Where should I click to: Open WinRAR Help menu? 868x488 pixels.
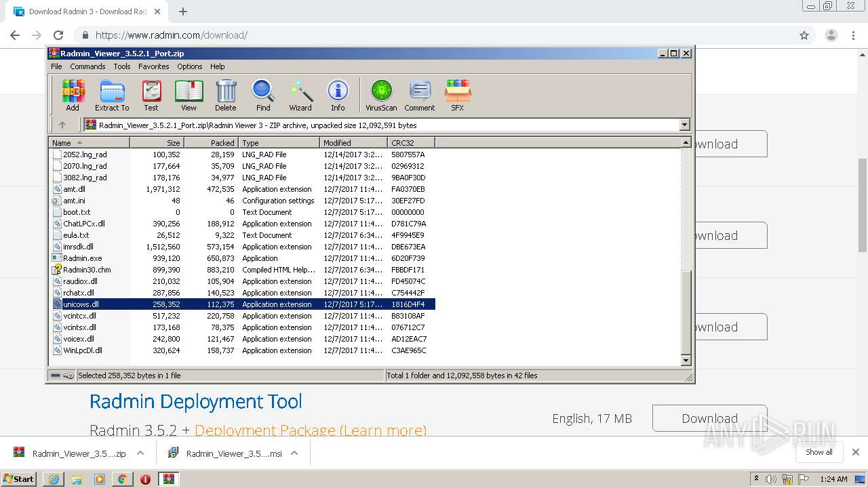218,66
